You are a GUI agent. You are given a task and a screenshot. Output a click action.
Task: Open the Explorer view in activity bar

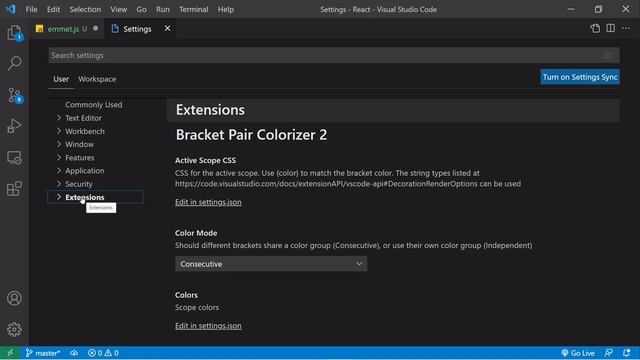14,33
